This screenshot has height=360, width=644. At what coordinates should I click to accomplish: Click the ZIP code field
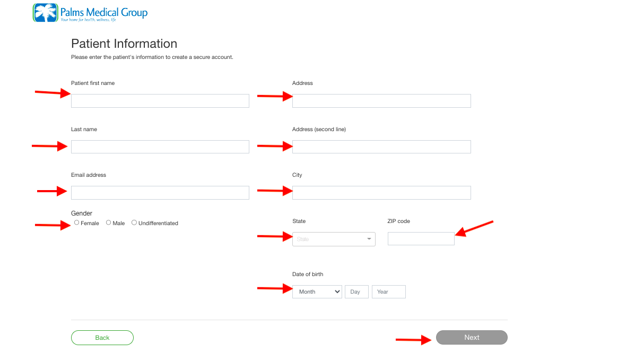(x=421, y=239)
